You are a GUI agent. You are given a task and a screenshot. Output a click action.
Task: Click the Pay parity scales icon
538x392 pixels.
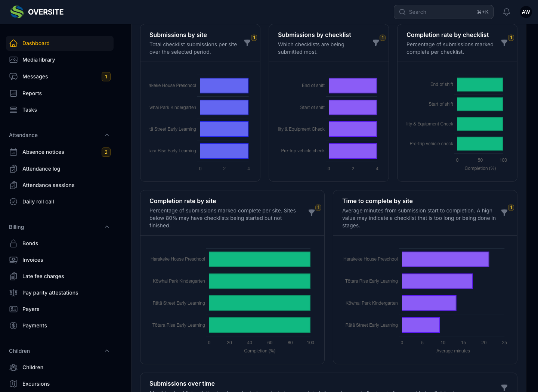click(13, 293)
